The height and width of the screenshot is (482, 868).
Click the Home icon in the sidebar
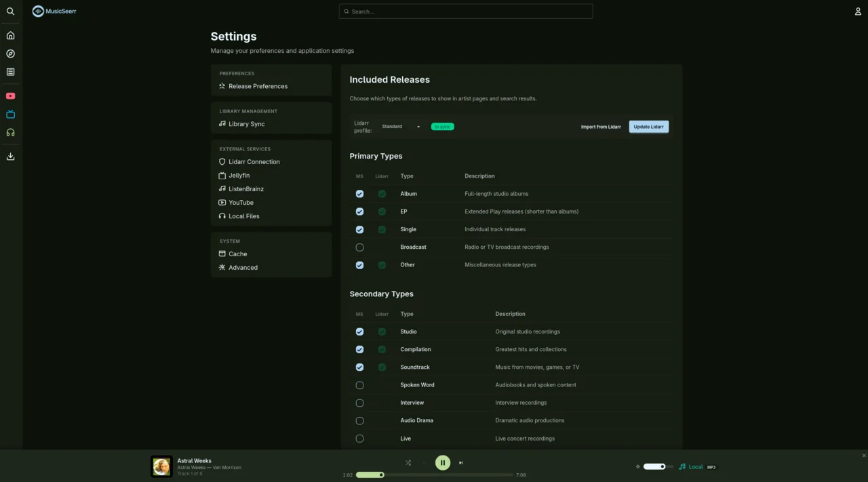10,35
